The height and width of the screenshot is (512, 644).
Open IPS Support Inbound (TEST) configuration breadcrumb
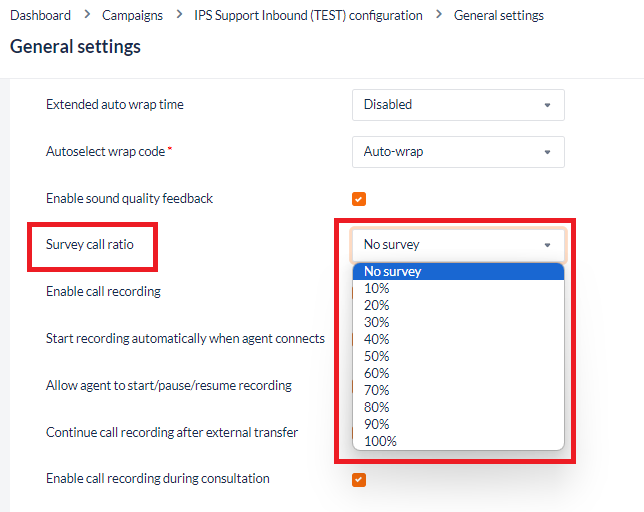point(308,15)
